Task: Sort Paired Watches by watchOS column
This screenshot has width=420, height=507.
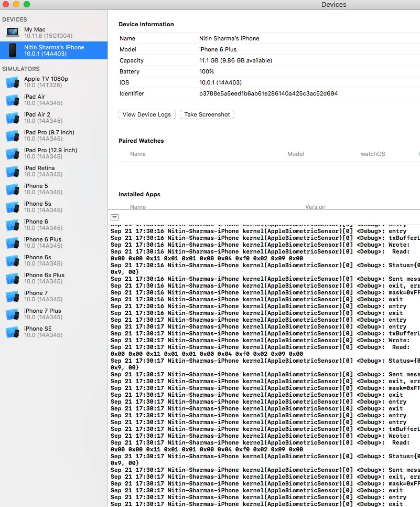Action: click(373, 154)
